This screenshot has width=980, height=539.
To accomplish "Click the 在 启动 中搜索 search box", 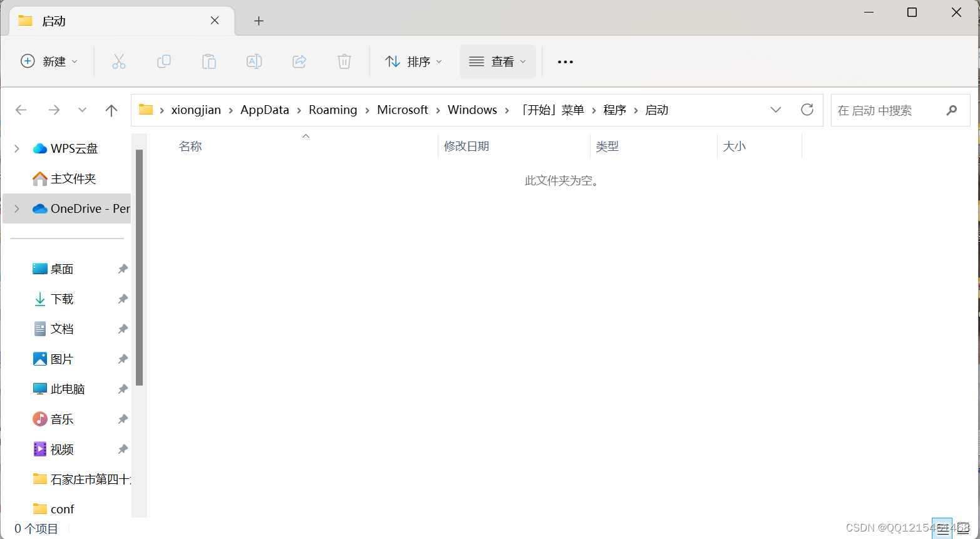I will click(x=900, y=110).
